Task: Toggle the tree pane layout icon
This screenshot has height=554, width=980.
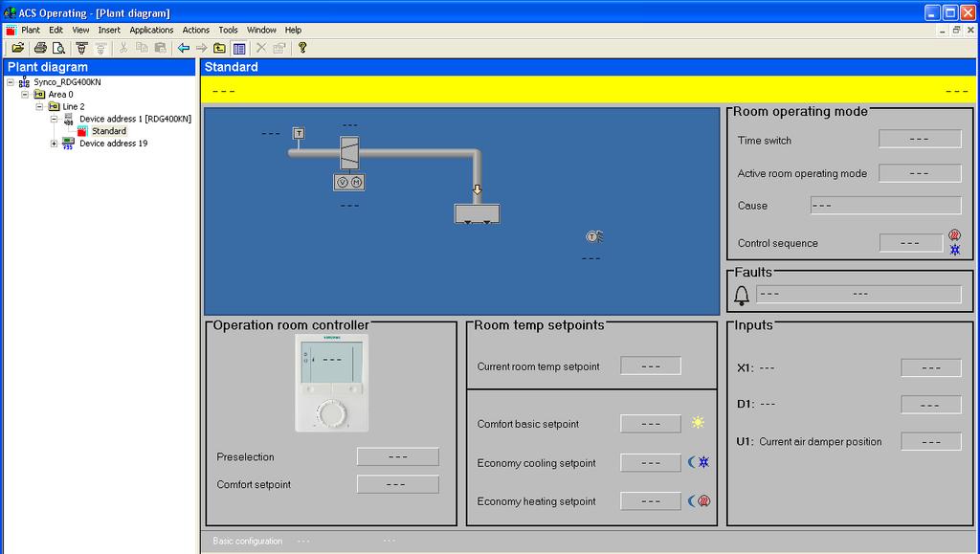Action: tap(238, 48)
